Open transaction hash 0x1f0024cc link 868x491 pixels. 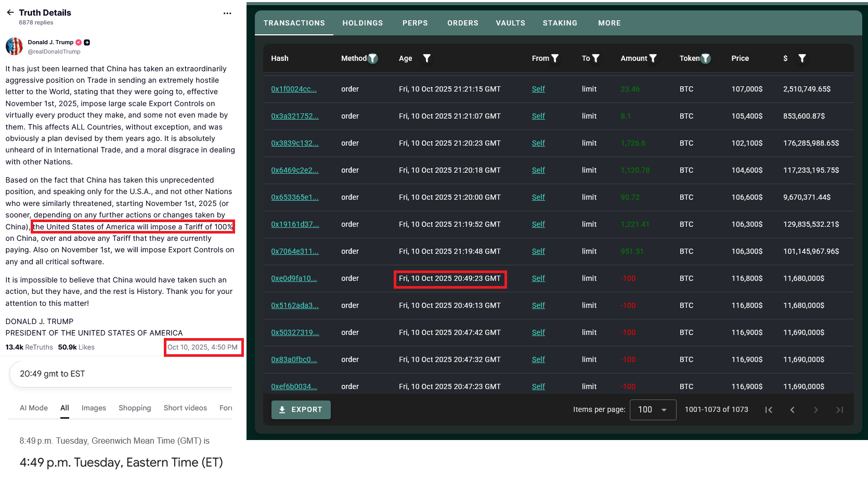click(294, 89)
